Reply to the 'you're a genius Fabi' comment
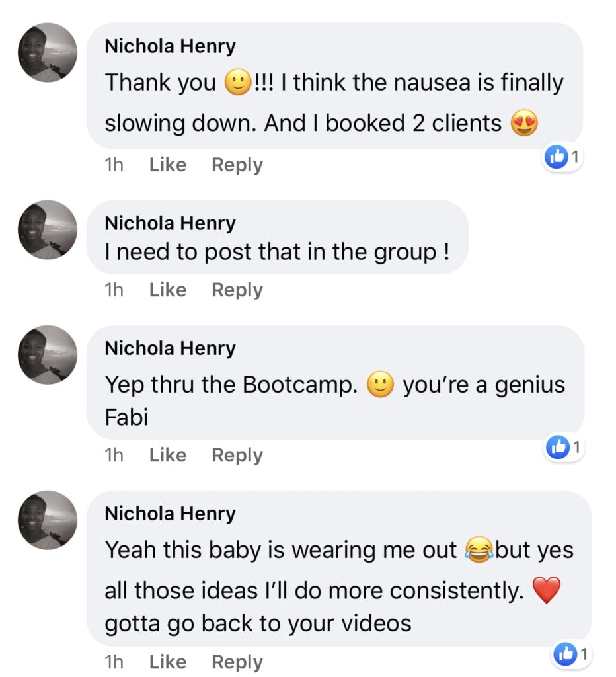Image resolution: width=616 pixels, height=677 pixels. pos(237,455)
